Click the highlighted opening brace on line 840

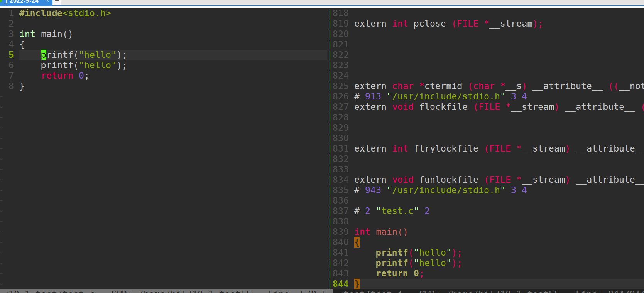pos(357,242)
